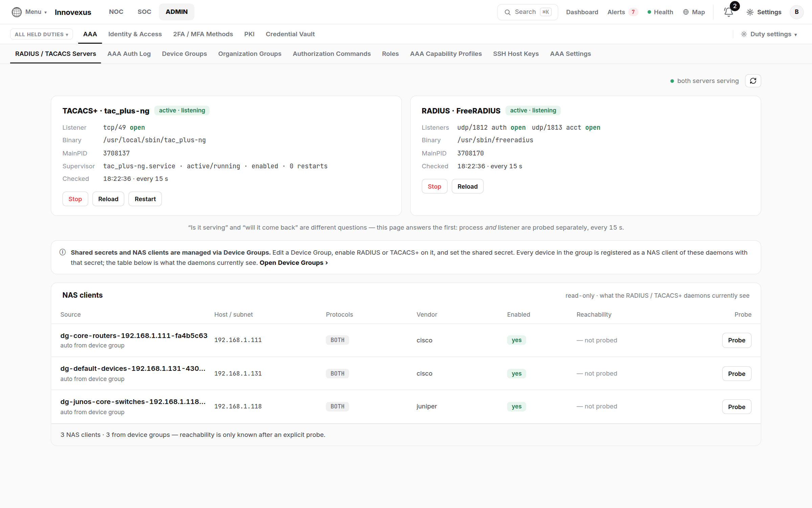
Task: Click the Search box
Action: point(527,12)
